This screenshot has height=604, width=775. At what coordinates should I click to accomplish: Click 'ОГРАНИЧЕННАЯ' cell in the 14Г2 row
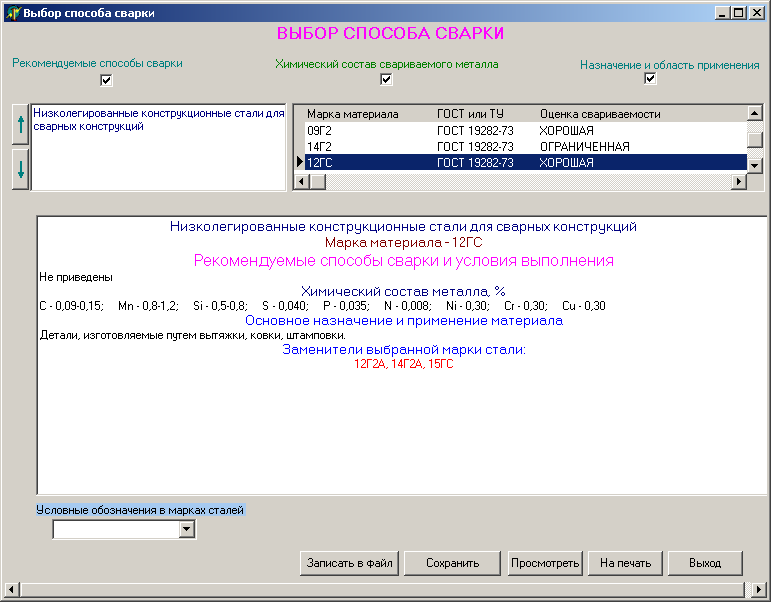pos(585,147)
